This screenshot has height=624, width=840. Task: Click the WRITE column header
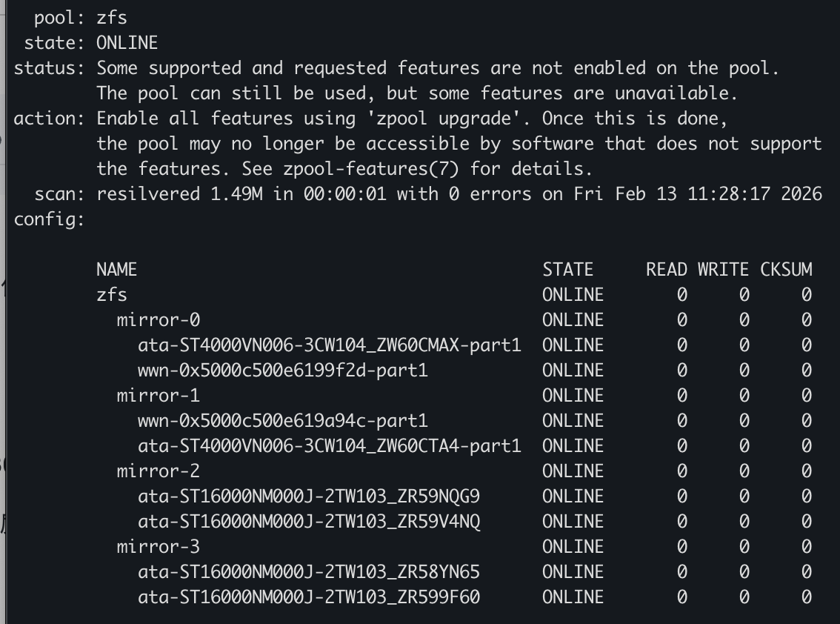723,270
